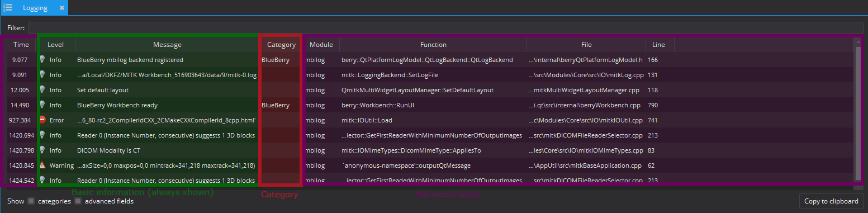This screenshot has height=213, width=868.
Task: Close the Logging tab
Action: coord(61,8)
